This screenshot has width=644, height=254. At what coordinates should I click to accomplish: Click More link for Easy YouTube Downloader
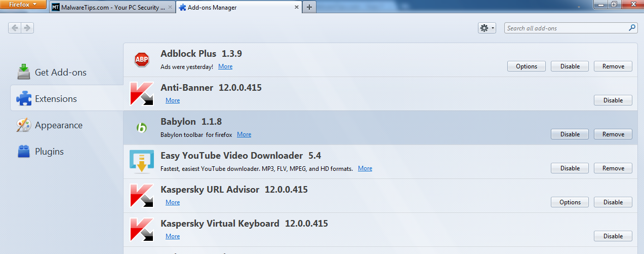point(365,168)
